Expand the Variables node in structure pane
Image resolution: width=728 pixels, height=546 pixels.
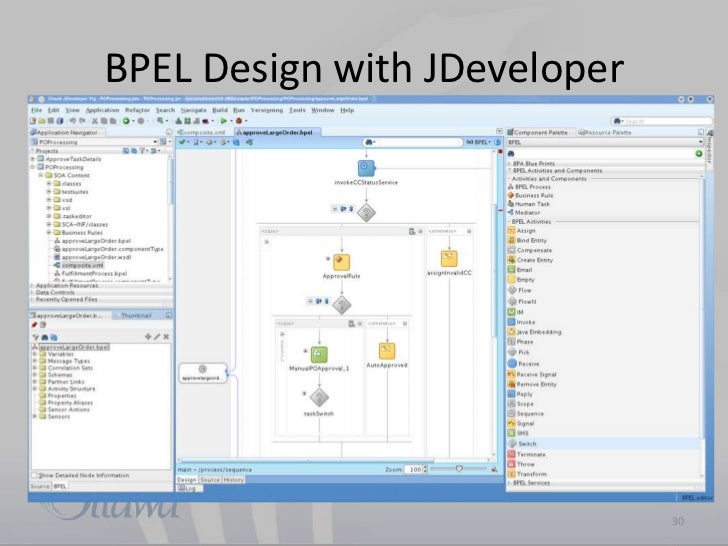click(x=35, y=354)
